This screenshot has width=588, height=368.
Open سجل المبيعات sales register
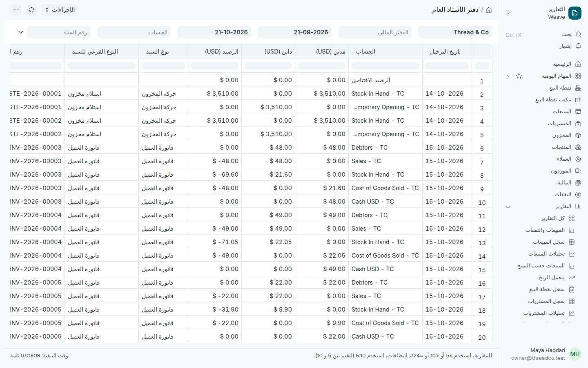[550, 242]
